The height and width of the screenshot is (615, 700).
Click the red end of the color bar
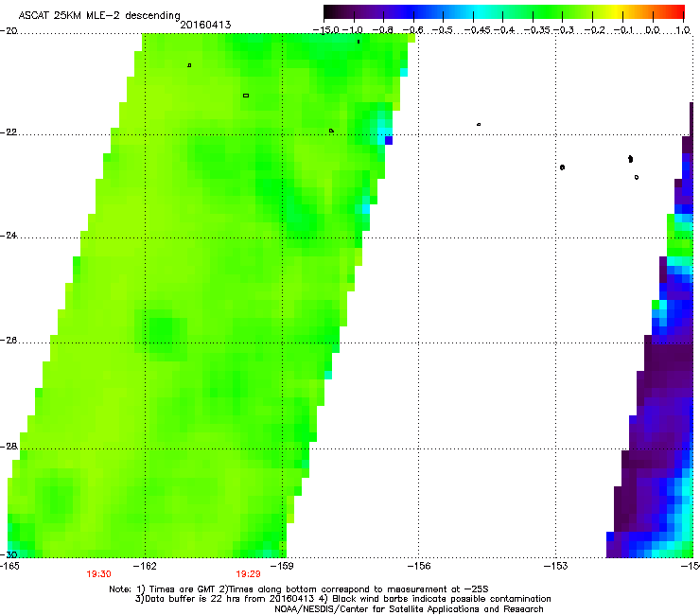(676, 11)
